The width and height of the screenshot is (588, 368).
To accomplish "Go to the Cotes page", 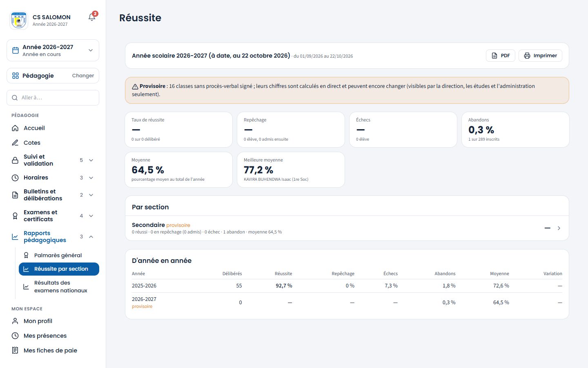I will (53, 143).
